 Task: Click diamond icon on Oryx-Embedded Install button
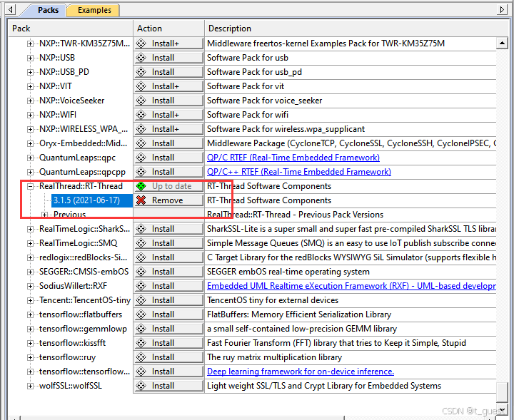pyautogui.click(x=141, y=143)
